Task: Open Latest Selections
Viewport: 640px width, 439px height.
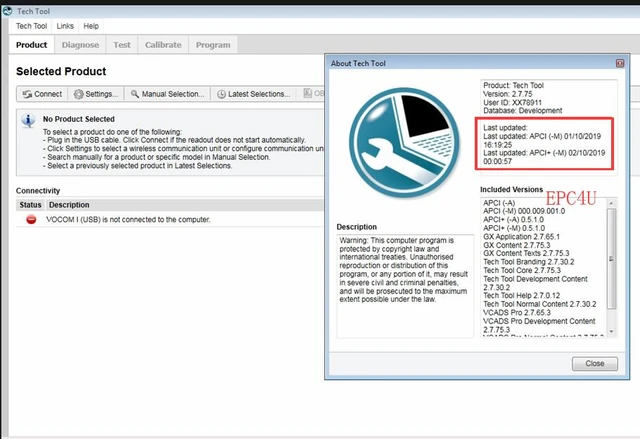Action: point(253,94)
